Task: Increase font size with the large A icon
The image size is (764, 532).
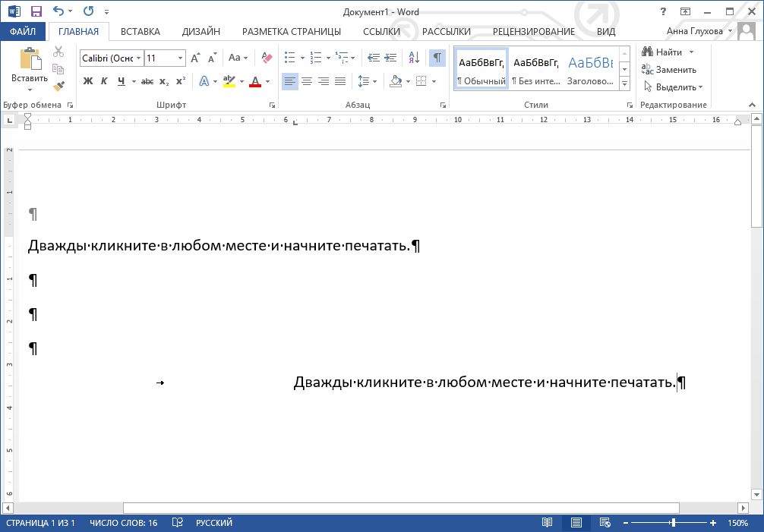Action: [x=195, y=58]
